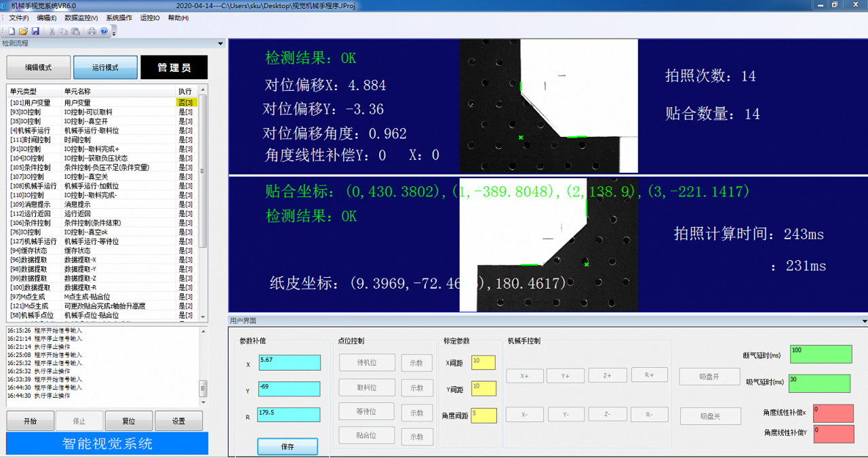Image resolution: width=868 pixels, height=458 pixels.
Task: Click the X间距 calibration field
Action: [x=484, y=362]
